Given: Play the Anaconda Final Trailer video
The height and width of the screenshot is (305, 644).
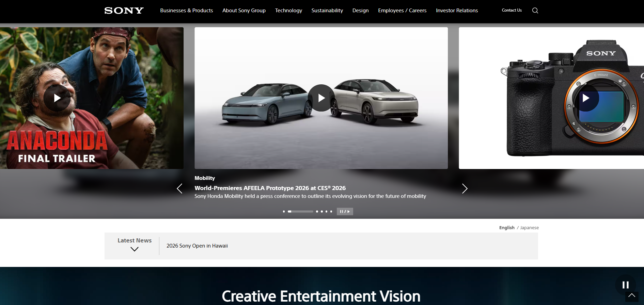Looking at the screenshot, I should pos(57,98).
